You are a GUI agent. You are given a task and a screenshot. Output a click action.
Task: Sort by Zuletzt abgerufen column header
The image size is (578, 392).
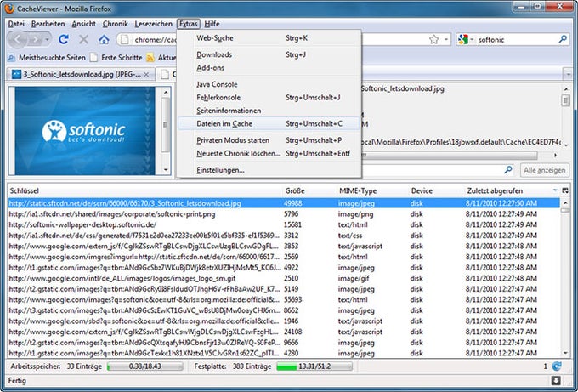pyautogui.click(x=512, y=190)
